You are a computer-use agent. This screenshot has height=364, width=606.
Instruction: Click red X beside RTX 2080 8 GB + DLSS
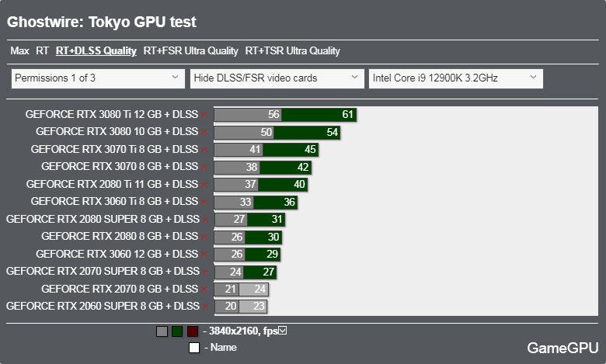click(x=204, y=237)
